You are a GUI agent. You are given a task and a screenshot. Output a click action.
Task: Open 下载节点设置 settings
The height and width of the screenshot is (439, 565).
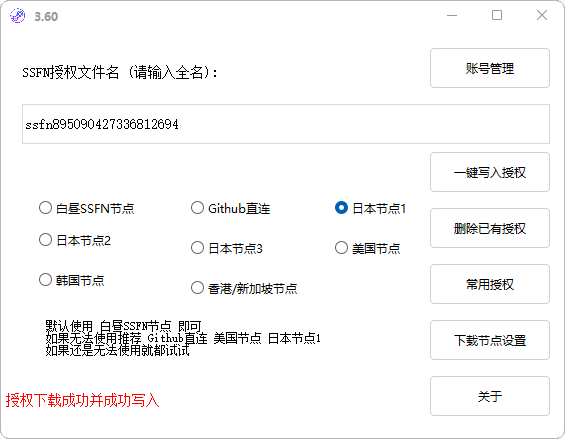pyautogui.click(x=490, y=340)
